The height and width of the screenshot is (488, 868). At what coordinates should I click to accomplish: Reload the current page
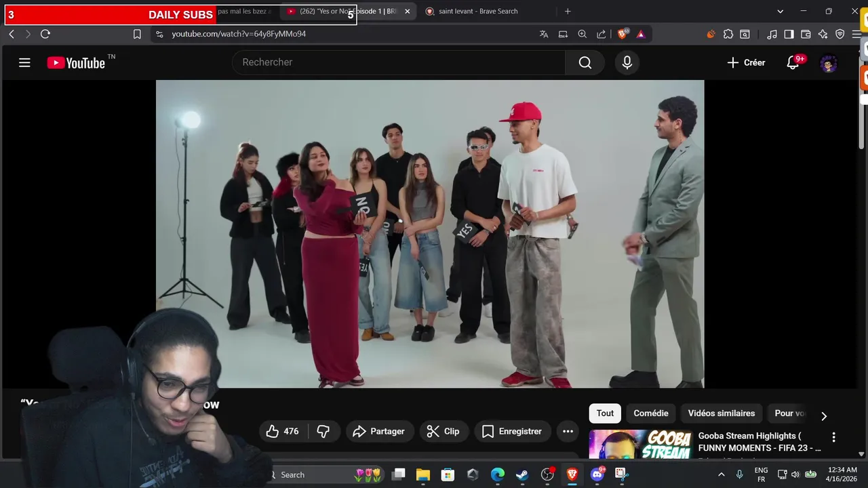(x=45, y=34)
